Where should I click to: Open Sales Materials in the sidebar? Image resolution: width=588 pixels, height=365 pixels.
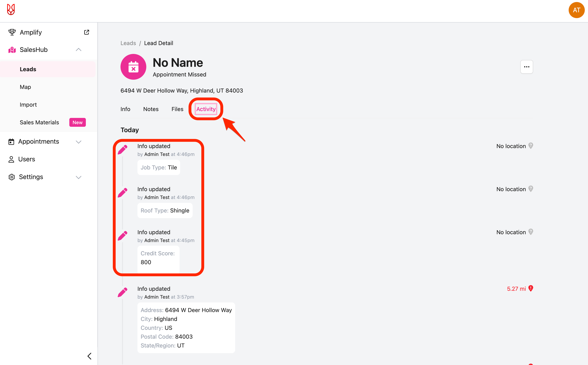click(x=39, y=122)
